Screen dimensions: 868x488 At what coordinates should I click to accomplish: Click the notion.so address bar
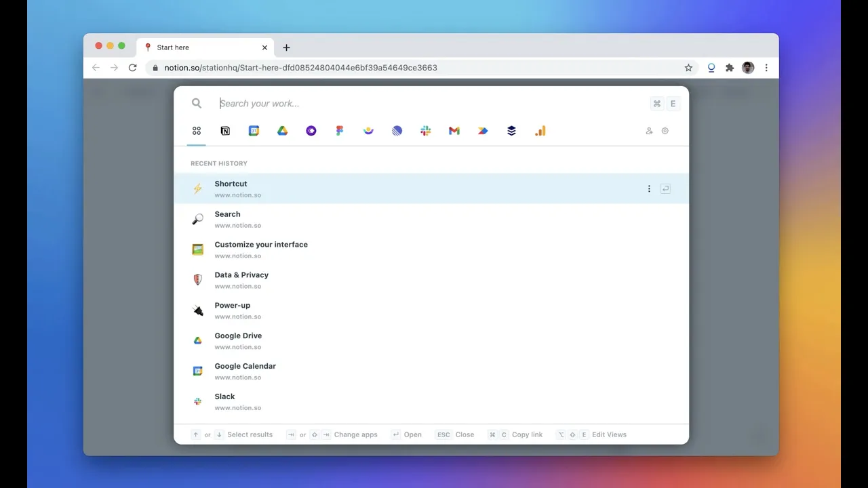tap(420, 68)
